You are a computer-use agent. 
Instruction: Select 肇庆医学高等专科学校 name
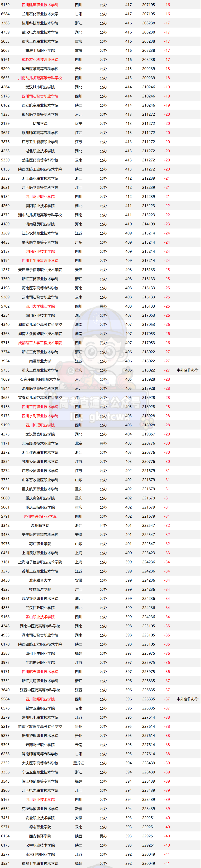point(40,242)
